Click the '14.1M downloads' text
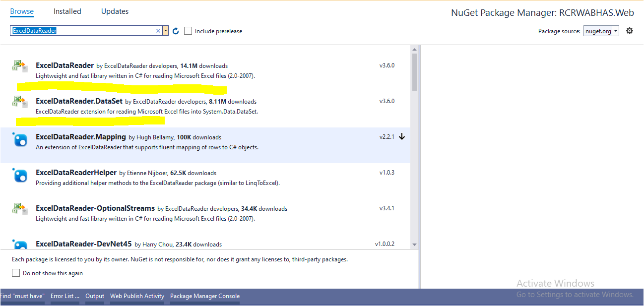Viewport: 644px width, 306px height. coord(204,65)
